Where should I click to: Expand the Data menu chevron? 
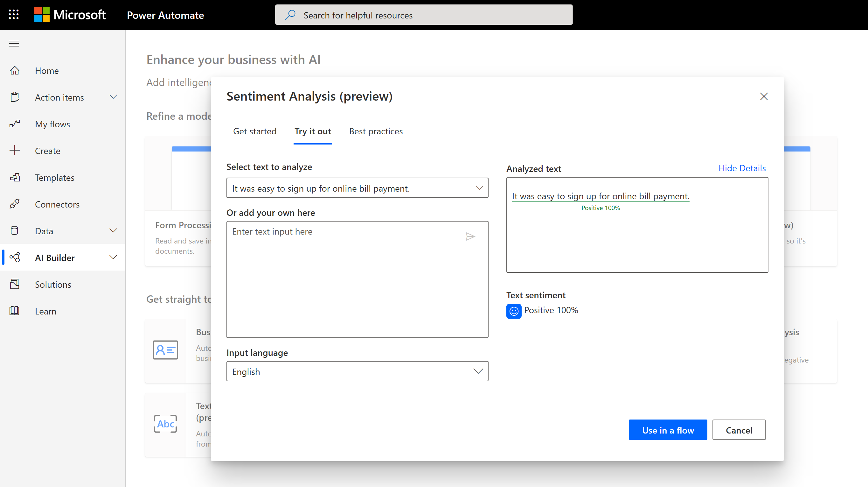click(x=113, y=231)
